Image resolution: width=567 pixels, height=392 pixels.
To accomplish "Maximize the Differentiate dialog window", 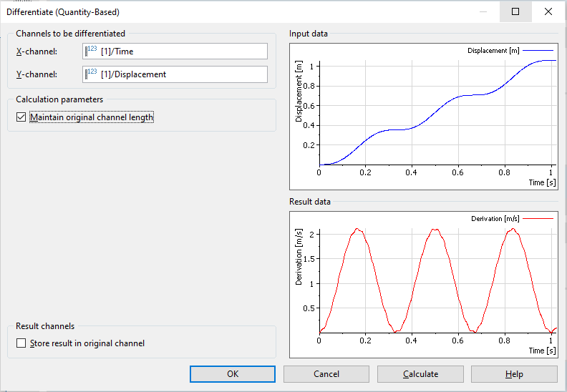I will (x=515, y=11).
